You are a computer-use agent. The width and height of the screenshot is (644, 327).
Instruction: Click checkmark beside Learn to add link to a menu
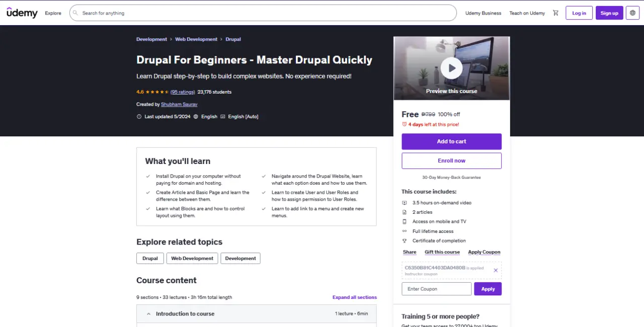pyautogui.click(x=264, y=209)
